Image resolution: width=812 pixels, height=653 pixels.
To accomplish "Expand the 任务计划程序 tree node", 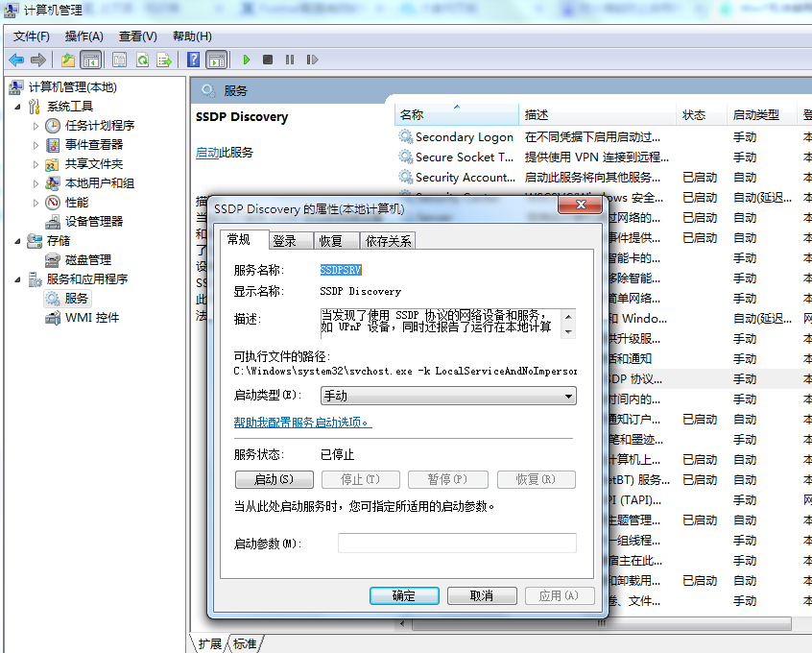I will click(x=36, y=125).
